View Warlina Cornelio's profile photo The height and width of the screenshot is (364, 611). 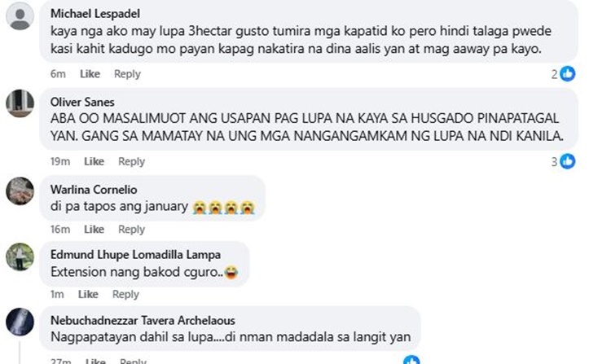pyautogui.click(x=20, y=191)
